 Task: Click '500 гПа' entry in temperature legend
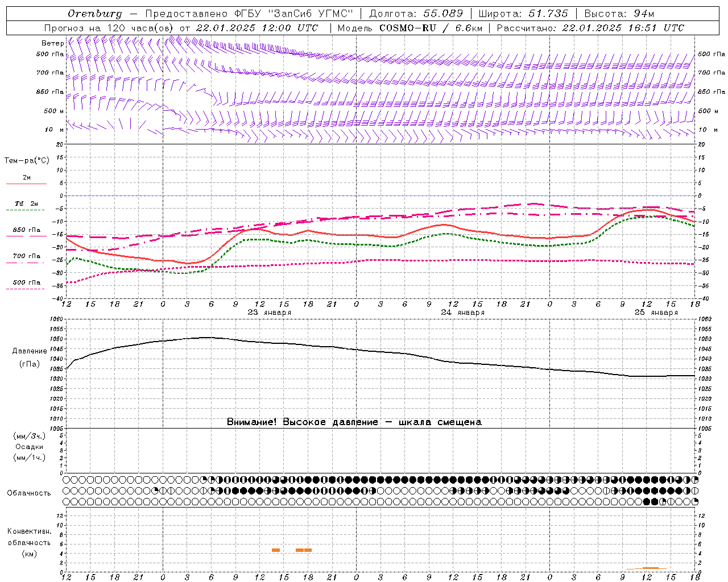pos(27,282)
